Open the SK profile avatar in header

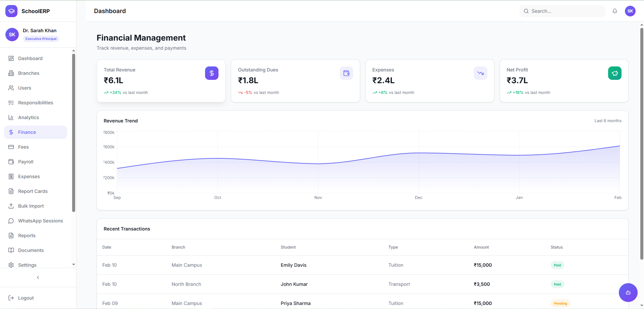[630, 11]
